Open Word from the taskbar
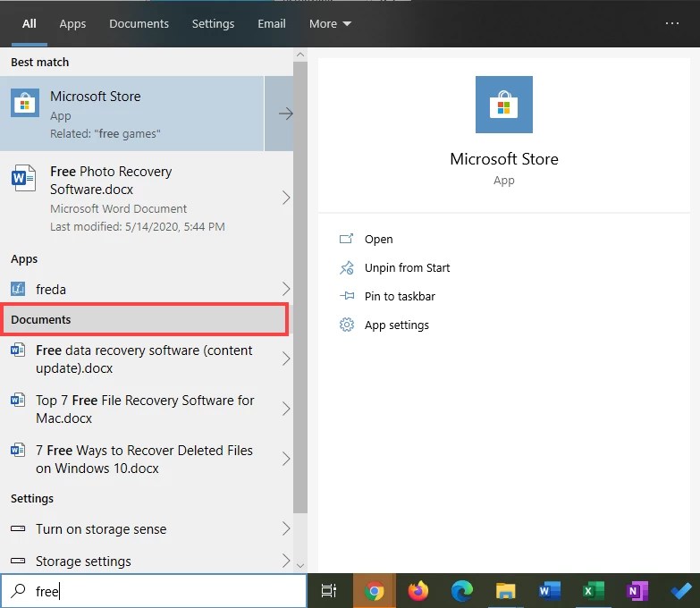The width and height of the screenshot is (700, 608). point(549,591)
